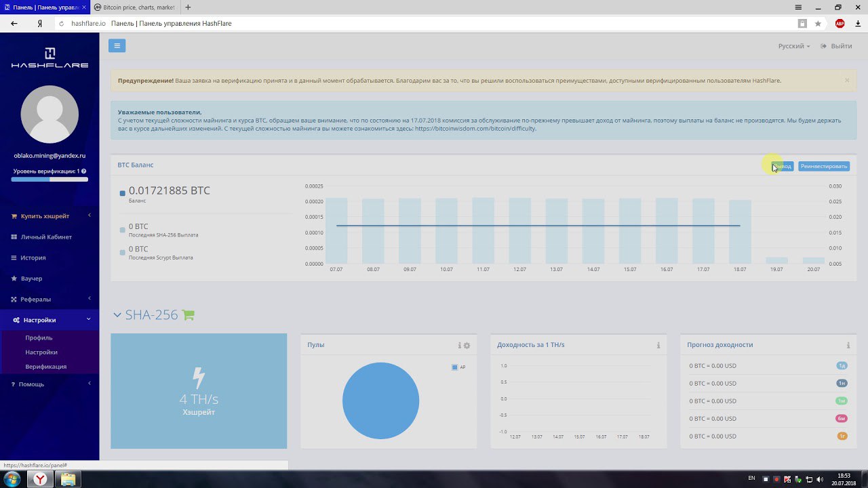Screen dimensions: 868x488
Task: Toggle the sidebar hamburger menu button
Action: click(x=117, y=45)
